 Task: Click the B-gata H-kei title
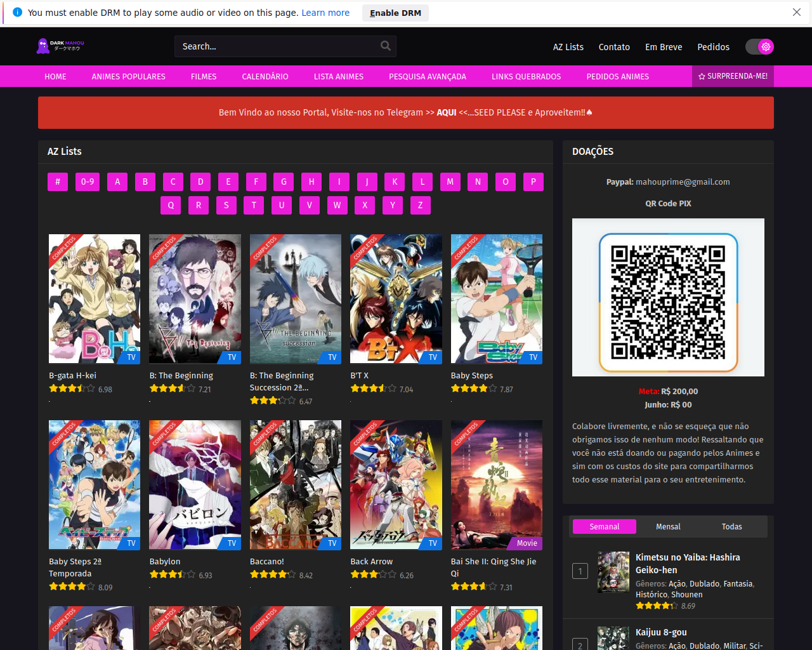[x=72, y=376]
